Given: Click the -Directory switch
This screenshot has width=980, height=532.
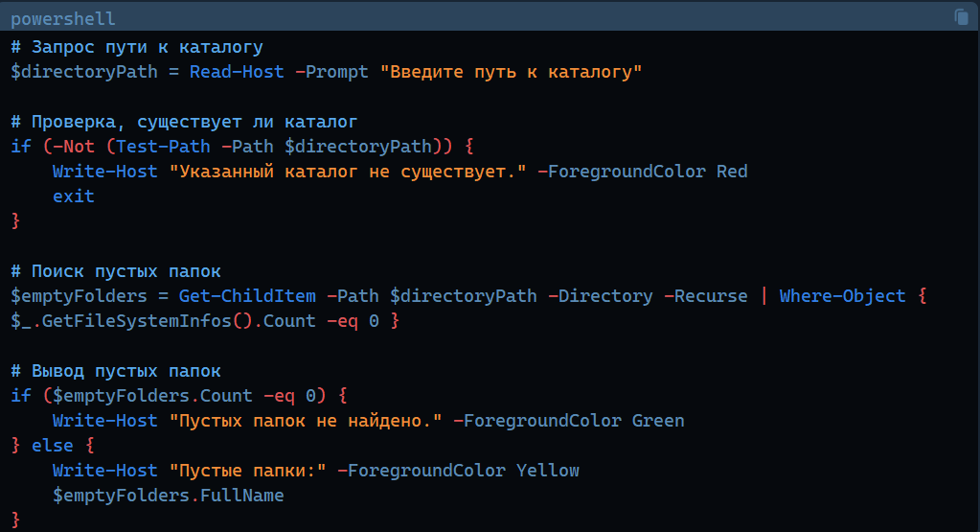Looking at the screenshot, I should (x=601, y=295).
